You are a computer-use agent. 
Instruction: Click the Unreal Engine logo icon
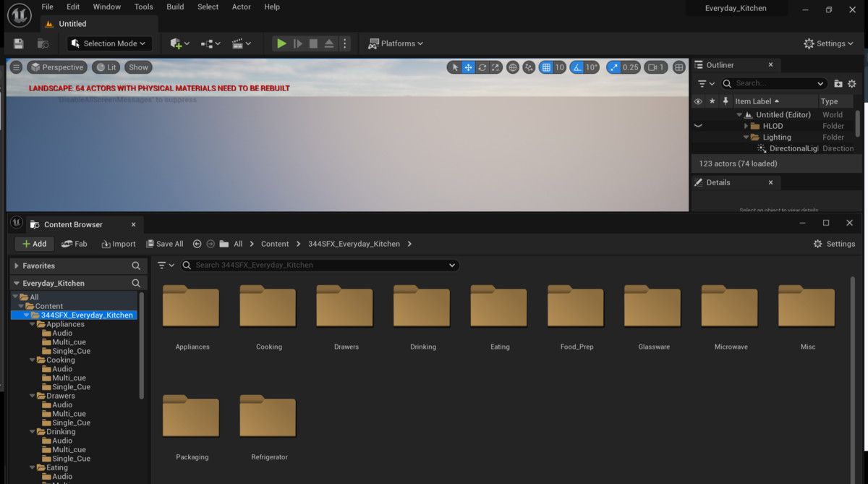pyautogui.click(x=20, y=14)
